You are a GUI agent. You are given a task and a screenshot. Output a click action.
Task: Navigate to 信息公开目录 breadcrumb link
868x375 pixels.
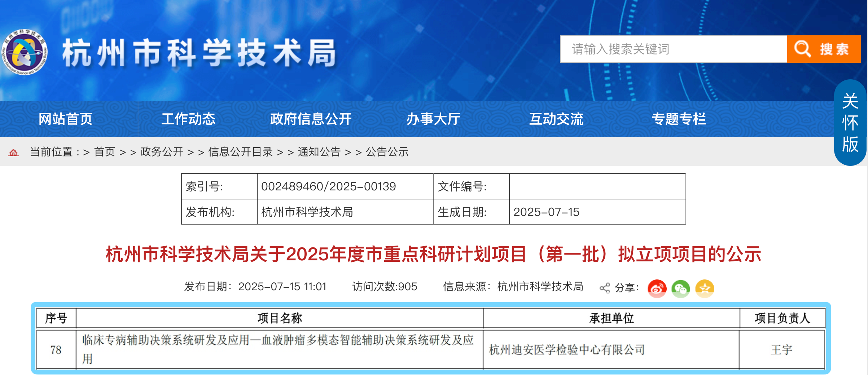tap(240, 152)
